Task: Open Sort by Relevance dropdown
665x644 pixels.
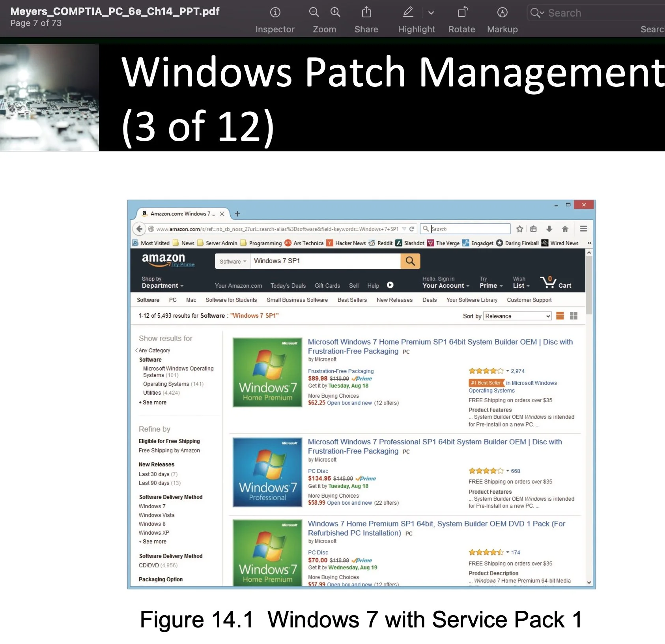Action: coord(517,316)
